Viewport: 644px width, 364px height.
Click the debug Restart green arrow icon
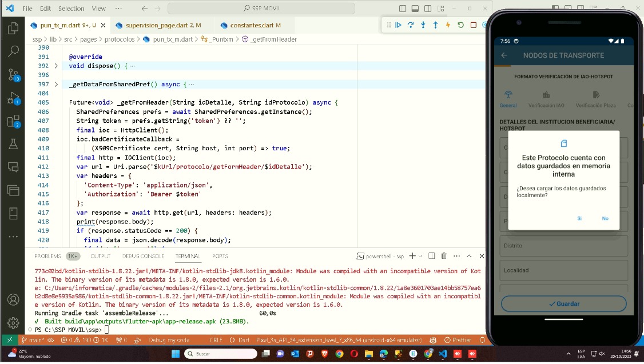pos(460,25)
